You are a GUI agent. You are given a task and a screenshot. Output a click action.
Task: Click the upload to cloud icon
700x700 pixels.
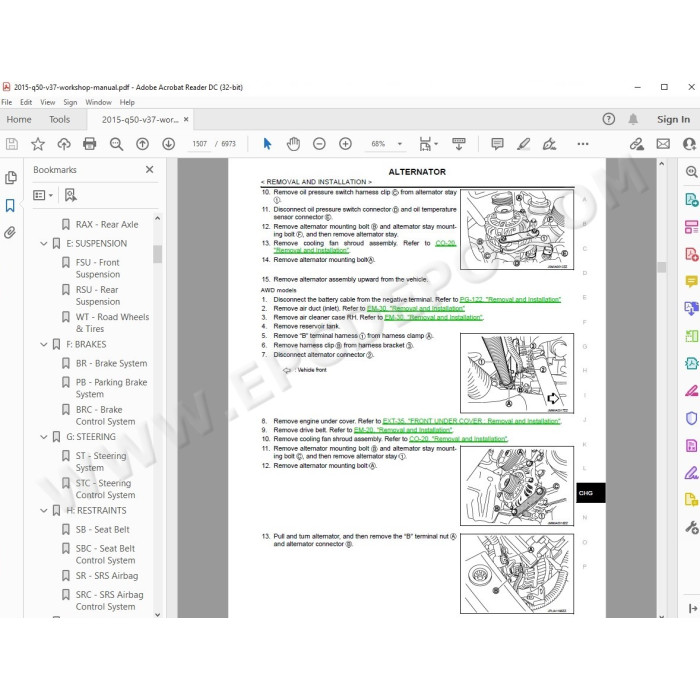coord(64,144)
